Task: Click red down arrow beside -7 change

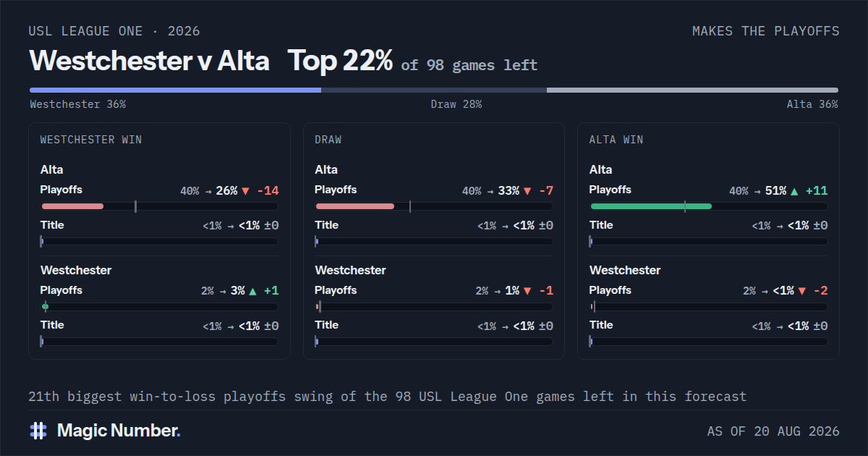Action: tap(527, 191)
